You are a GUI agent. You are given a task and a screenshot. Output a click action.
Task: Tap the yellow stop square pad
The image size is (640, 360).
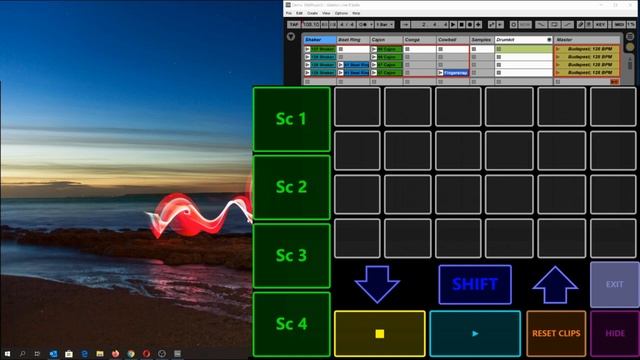click(x=380, y=333)
